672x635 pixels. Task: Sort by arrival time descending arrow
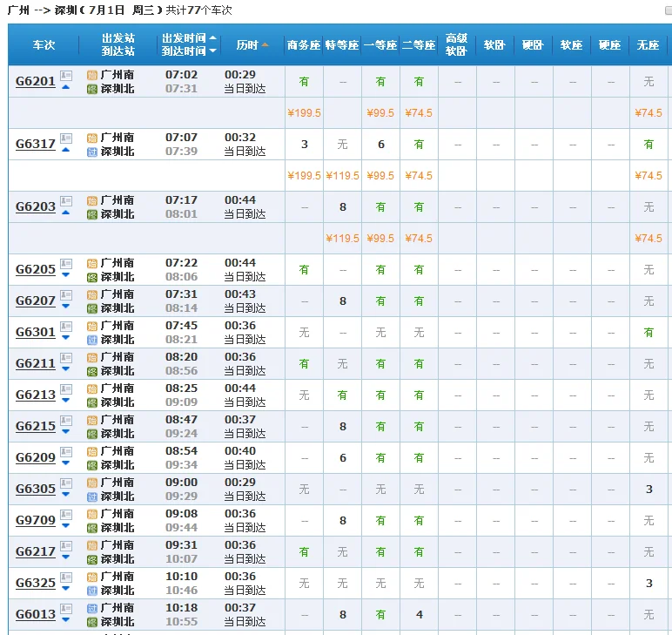click(212, 51)
